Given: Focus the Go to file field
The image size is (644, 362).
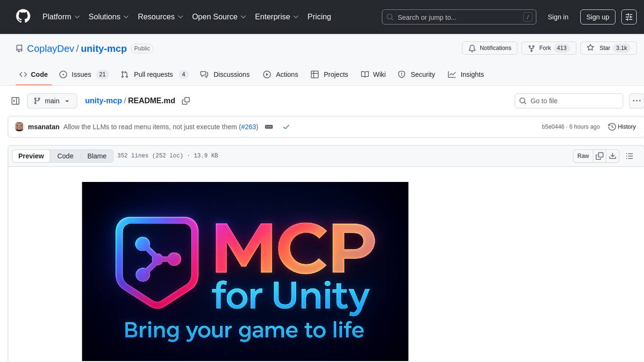Looking at the screenshot, I should pyautogui.click(x=569, y=101).
